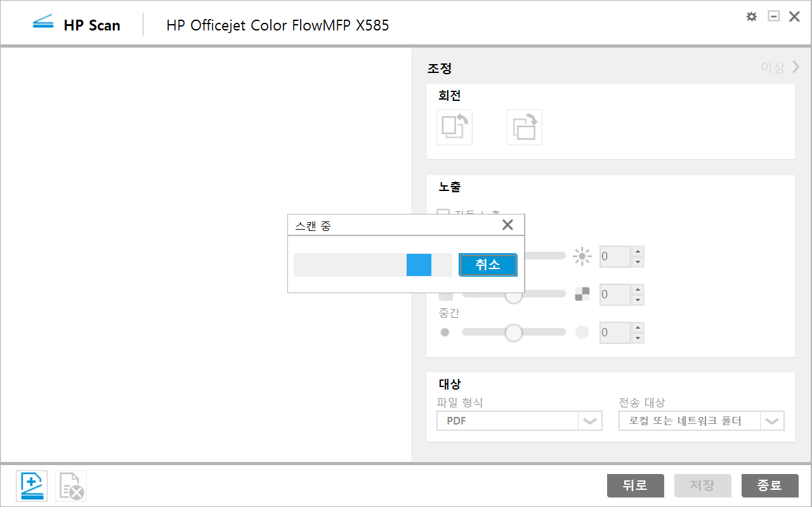Click the 대상 section label
Viewport: 812px width, 507px height.
449,384
